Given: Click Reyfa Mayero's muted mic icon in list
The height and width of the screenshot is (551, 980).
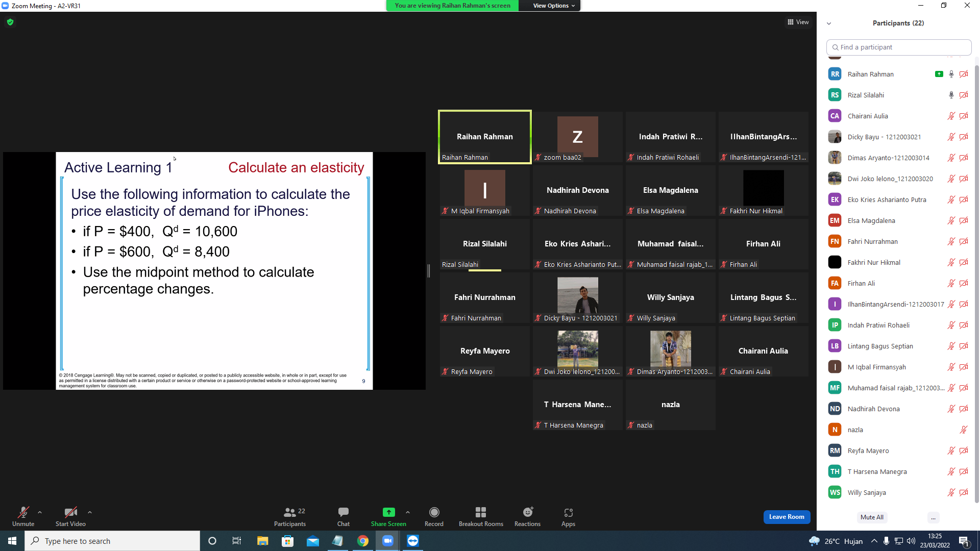Looking at the screenshot, I should click(951, 450).
